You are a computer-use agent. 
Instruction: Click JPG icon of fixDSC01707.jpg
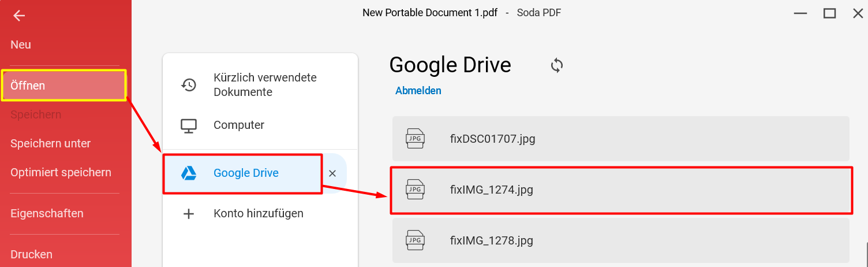(x=415, y=139)
